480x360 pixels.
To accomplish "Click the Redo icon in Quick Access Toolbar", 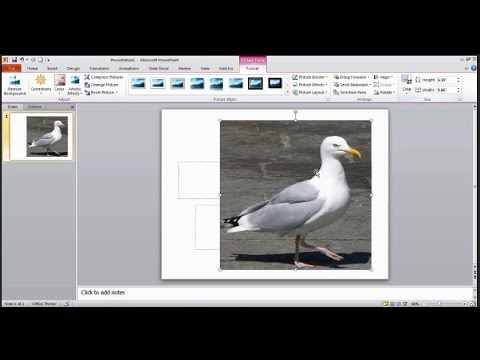I will [33, 60].
